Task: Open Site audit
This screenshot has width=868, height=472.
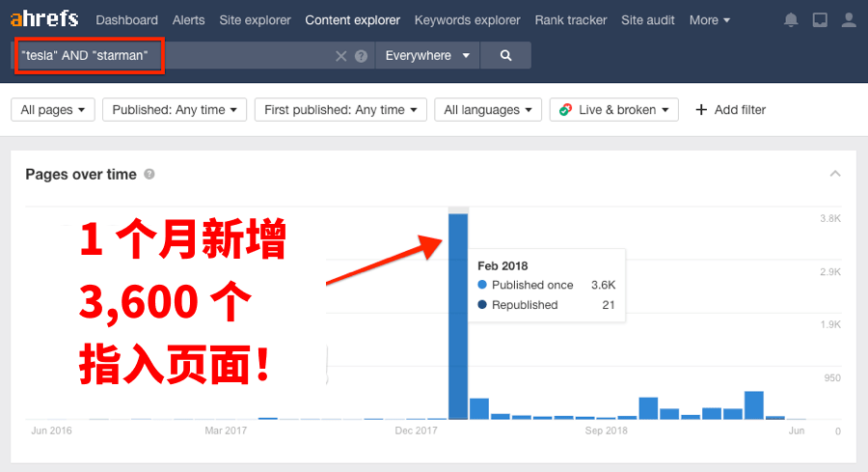Action: [x=648, y=20]
